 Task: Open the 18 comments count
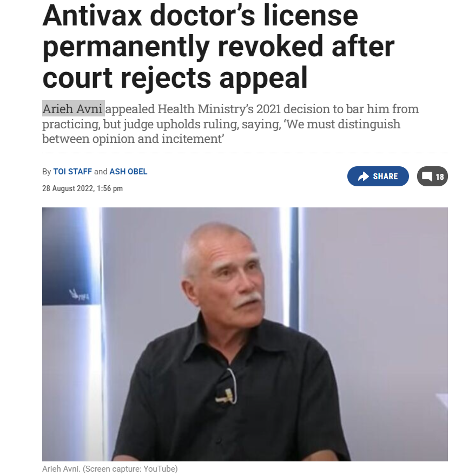(440, 177)
